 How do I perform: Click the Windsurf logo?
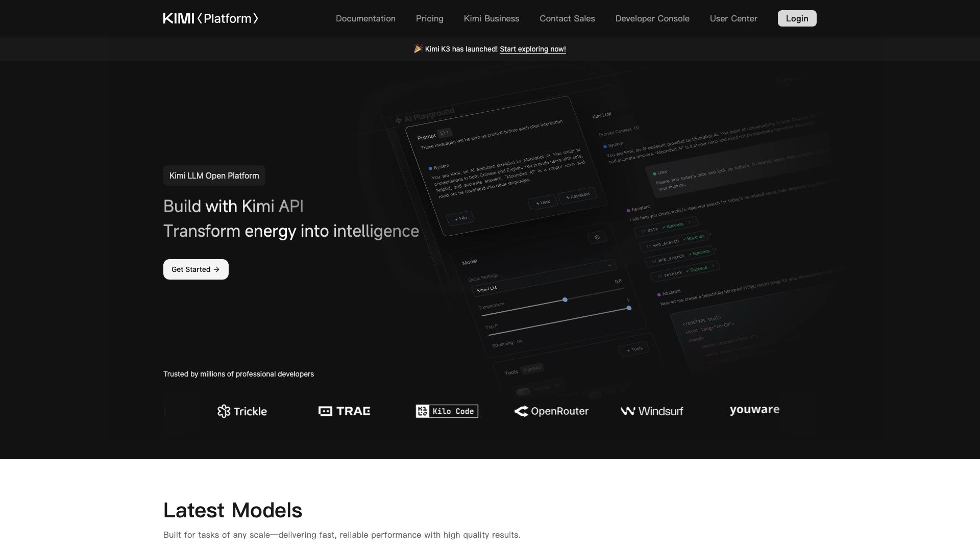pyautogui.click(x=652, y=411)
